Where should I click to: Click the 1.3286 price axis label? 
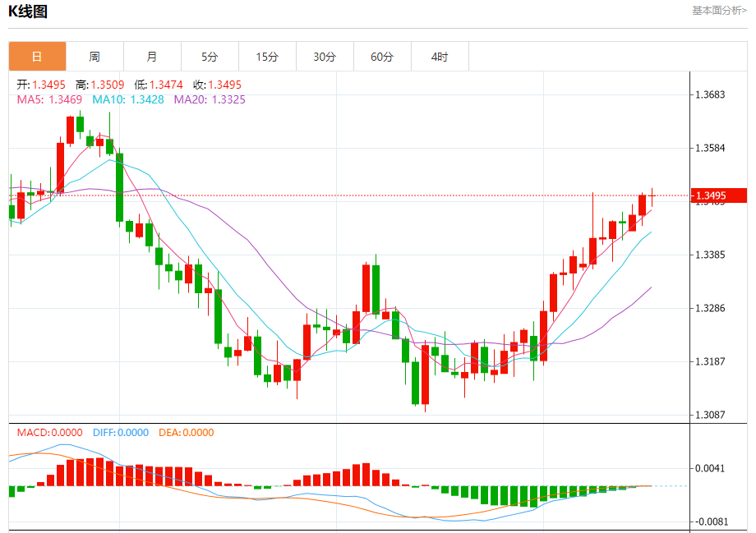710,309
